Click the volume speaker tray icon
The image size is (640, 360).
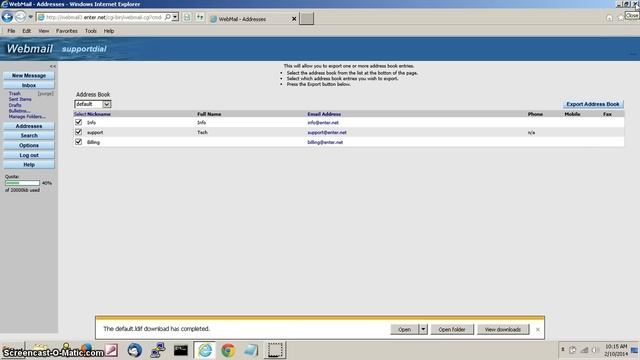[595, 350]
